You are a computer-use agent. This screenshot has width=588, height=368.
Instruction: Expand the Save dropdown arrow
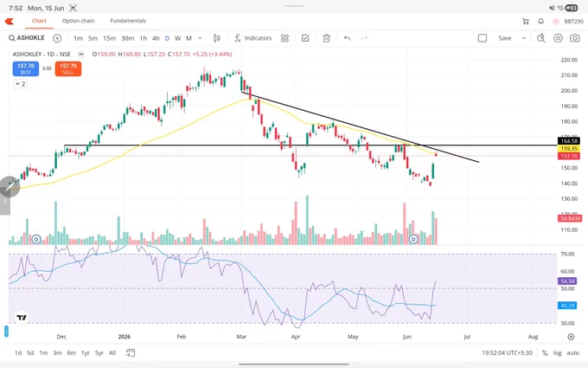(524, 38)
